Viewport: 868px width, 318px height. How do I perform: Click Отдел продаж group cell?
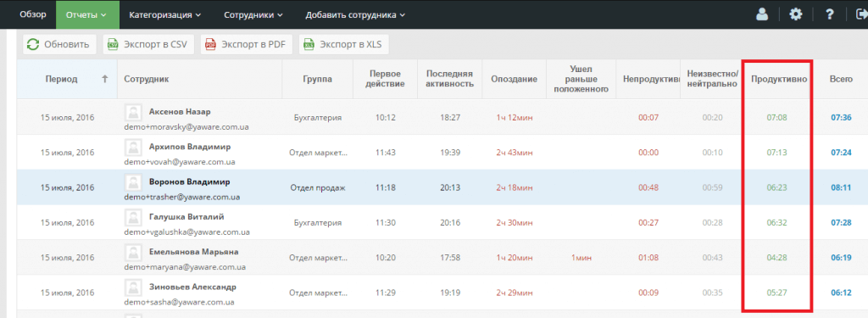point(318,187)
